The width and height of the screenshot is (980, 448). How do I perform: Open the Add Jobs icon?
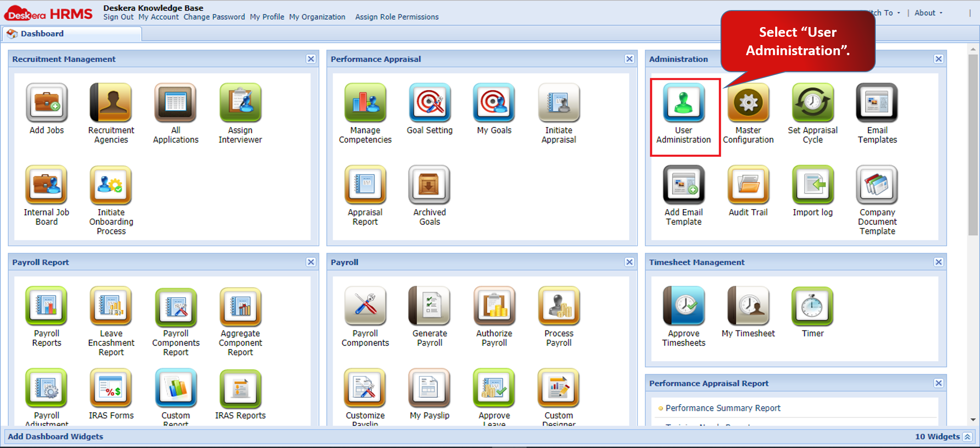(46, 102)
